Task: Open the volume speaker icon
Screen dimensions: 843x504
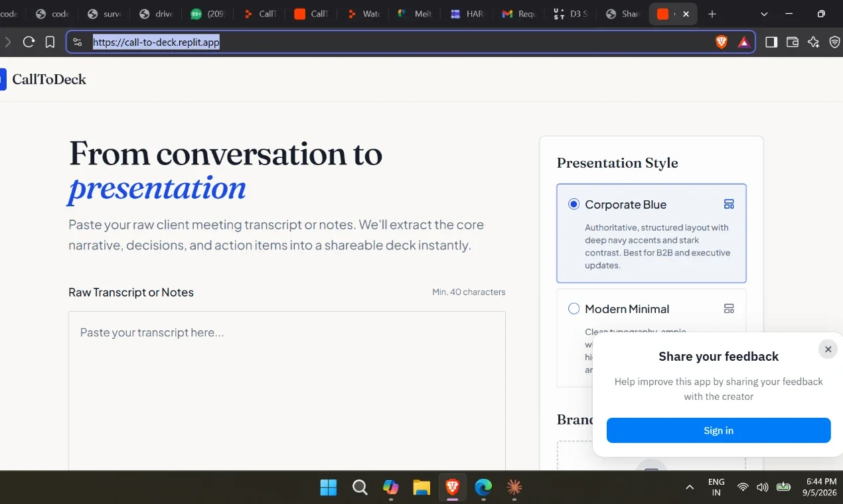Action: 763,487
